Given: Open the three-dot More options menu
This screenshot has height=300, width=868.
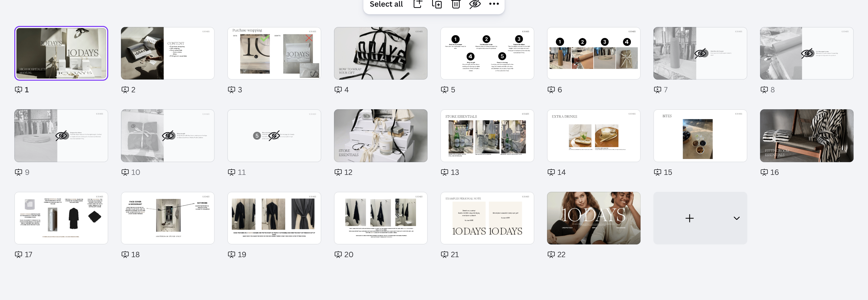Looking at the screenshot, I should coord(494,4).
